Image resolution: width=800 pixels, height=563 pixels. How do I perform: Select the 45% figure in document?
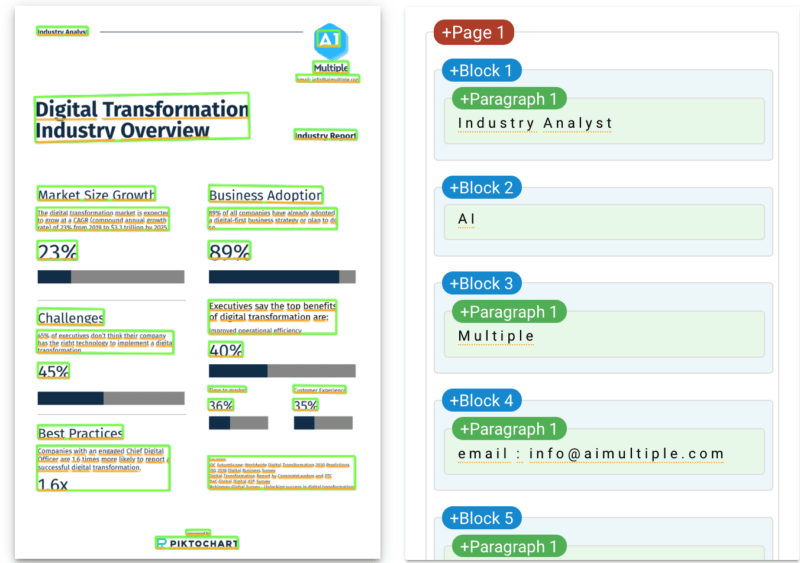53,371
